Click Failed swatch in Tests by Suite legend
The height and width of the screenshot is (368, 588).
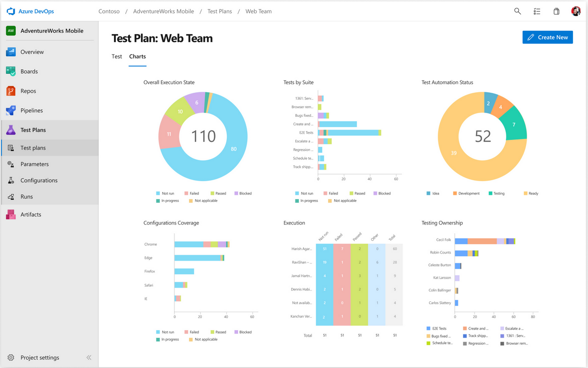tap(325, 193)
